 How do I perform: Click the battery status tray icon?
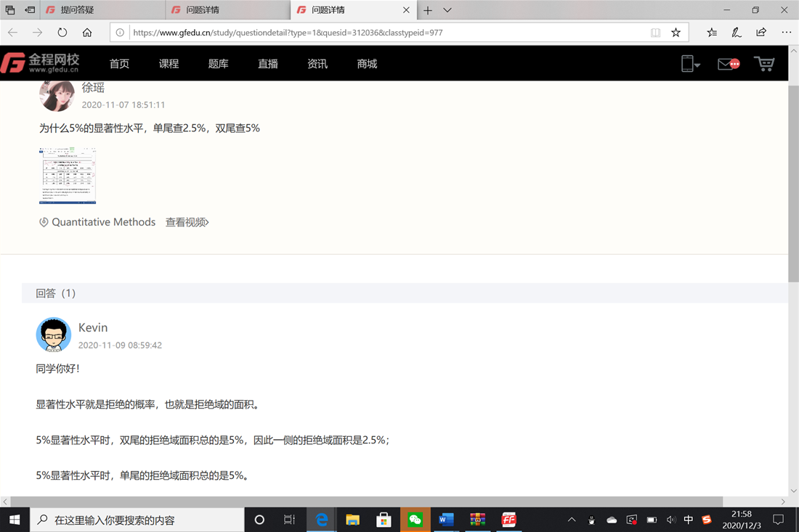click(x=652, y=520)
